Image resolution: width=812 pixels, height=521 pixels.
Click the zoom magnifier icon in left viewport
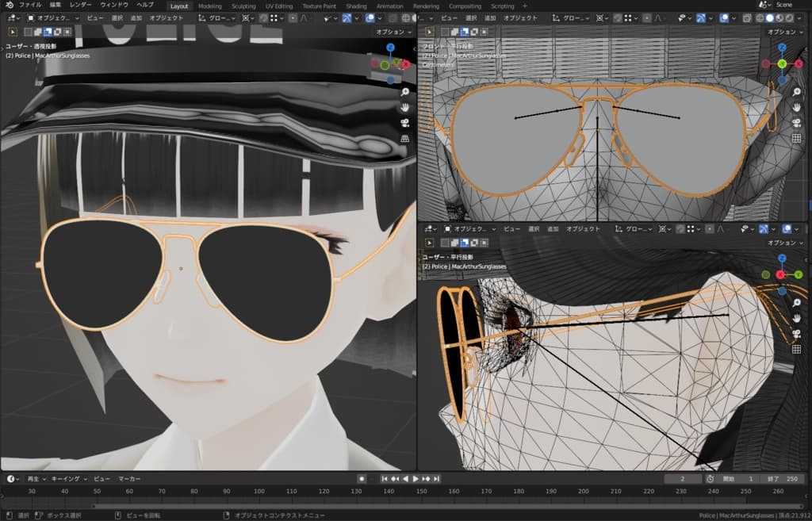click(404, 92)
